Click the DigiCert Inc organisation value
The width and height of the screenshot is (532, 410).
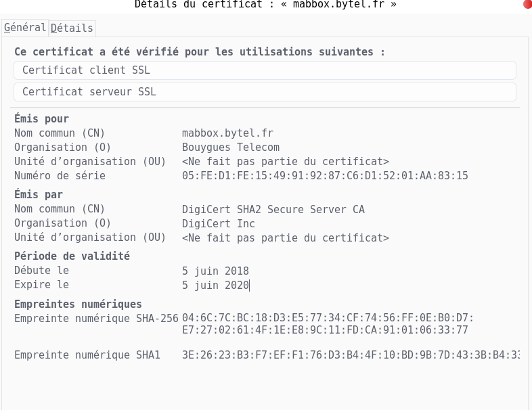click(x=219, y=223)
